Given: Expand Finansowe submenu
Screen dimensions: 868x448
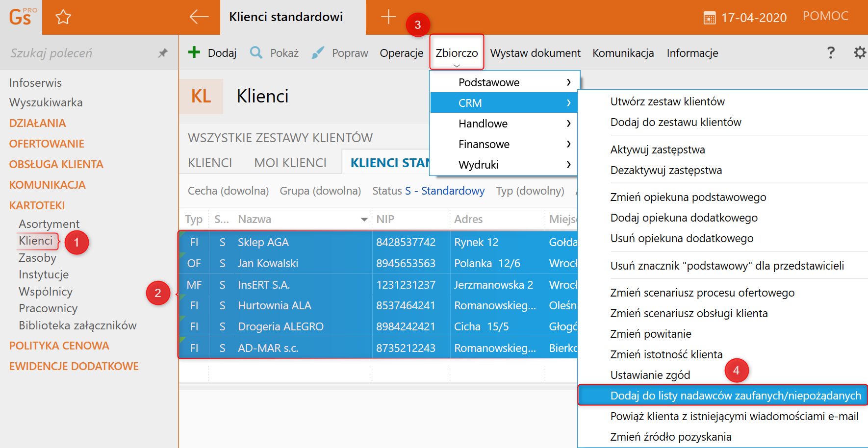Looking at the screenshot, I should [504, 144].
